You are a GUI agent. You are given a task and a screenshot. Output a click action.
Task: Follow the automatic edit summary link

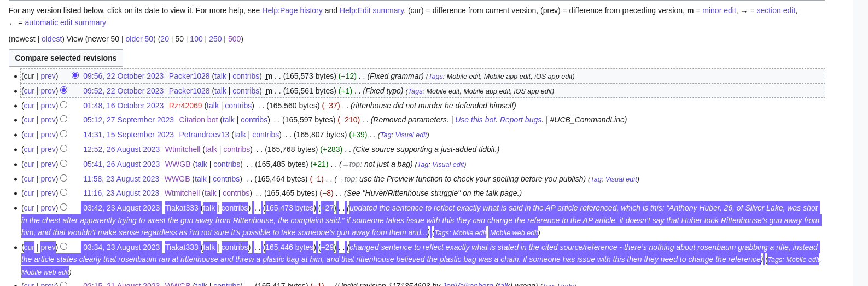click(66, 22)
